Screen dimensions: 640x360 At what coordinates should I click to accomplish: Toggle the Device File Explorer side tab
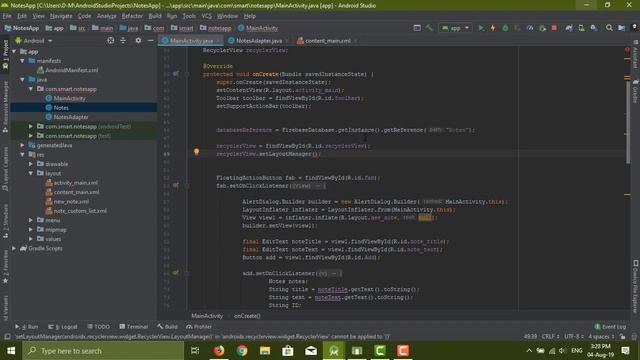[x=635, y=287]
